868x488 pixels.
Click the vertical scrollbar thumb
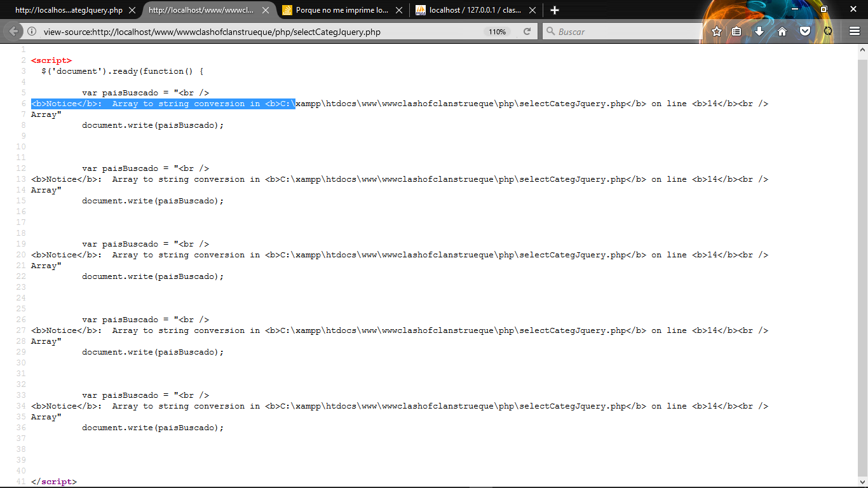point(862,267)
